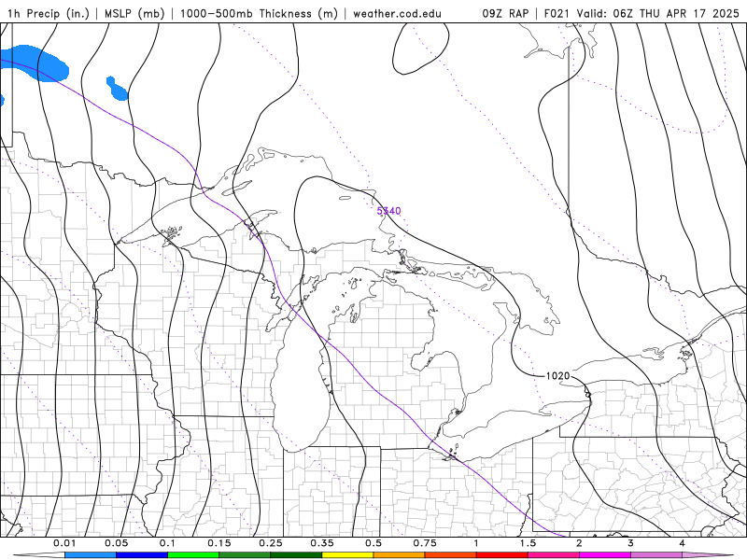Image resolution: width=747 pixels, height=560 pixels.
Task: Click the '1.5' legend value
Action: pyautogui.click(x=528, y=543)
